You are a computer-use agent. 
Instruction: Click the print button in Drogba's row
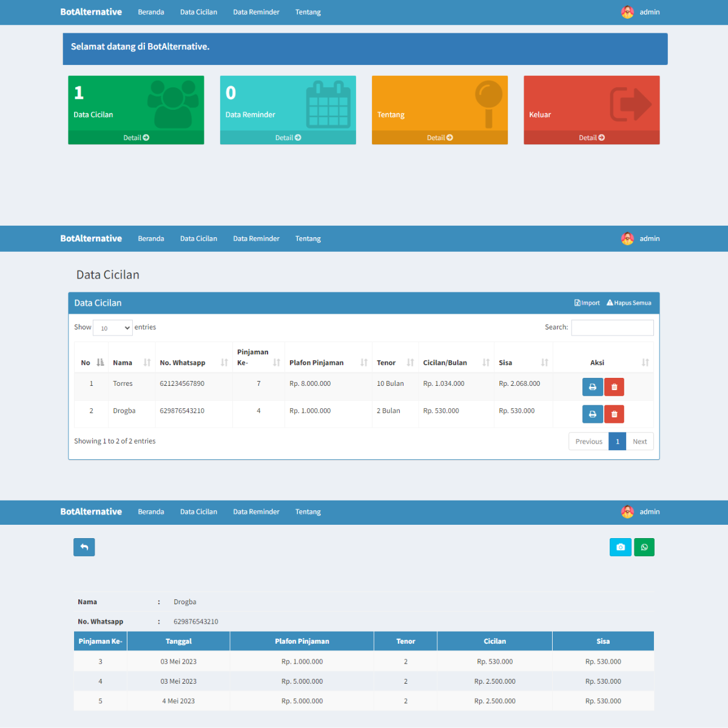[593, 414]
